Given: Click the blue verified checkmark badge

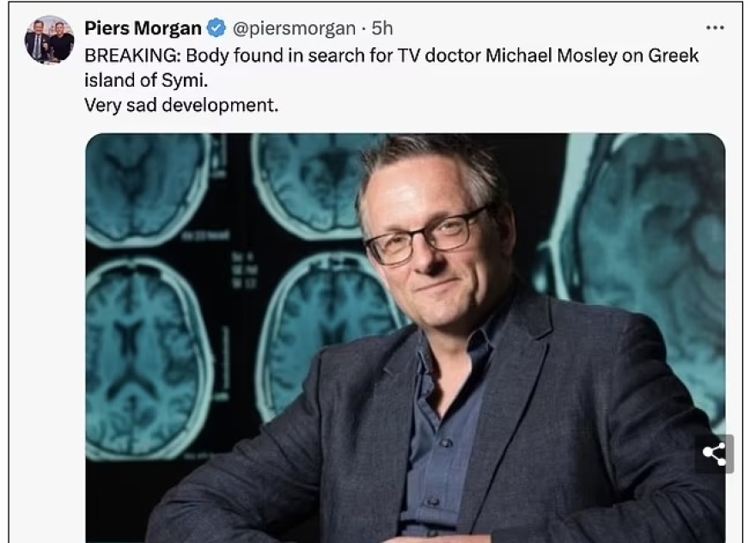Looking at the screenshot, I should pyautogui.click(x=216, y=28).
